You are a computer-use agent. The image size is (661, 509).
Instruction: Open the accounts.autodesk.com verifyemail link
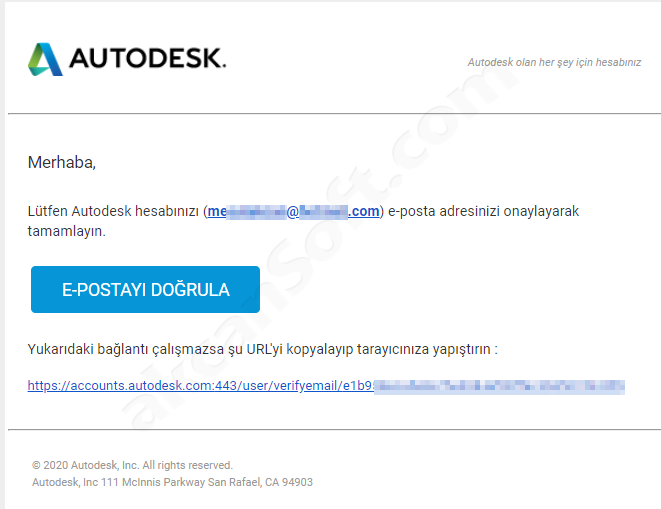click(x=326, y=385)
